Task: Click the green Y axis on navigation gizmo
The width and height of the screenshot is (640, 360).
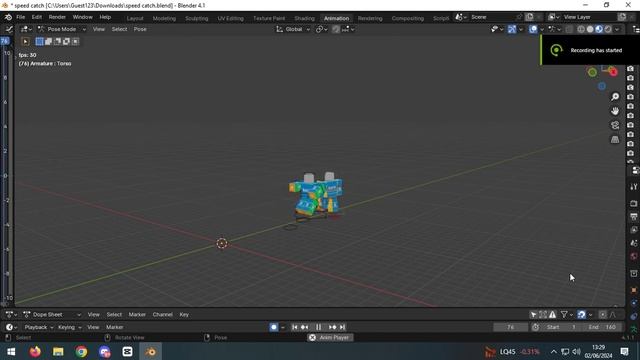Action: 592,73
